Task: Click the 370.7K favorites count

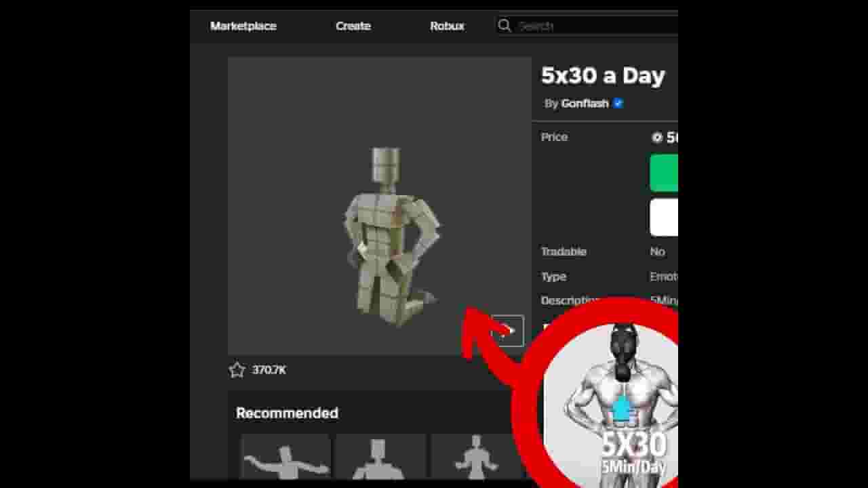Action: pyautogui.click(x=269, y=370)
